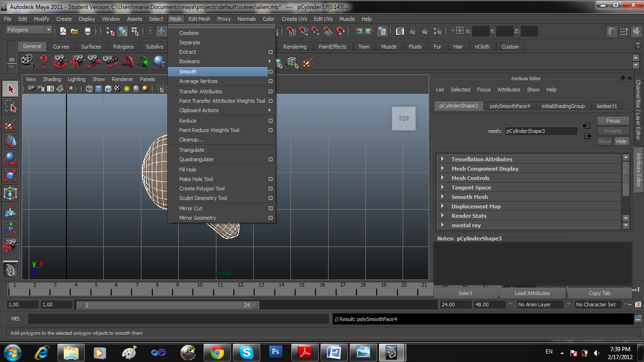Click the shelf trash can icon
This screenshot has height=362, width=644.
click(638, 46)
